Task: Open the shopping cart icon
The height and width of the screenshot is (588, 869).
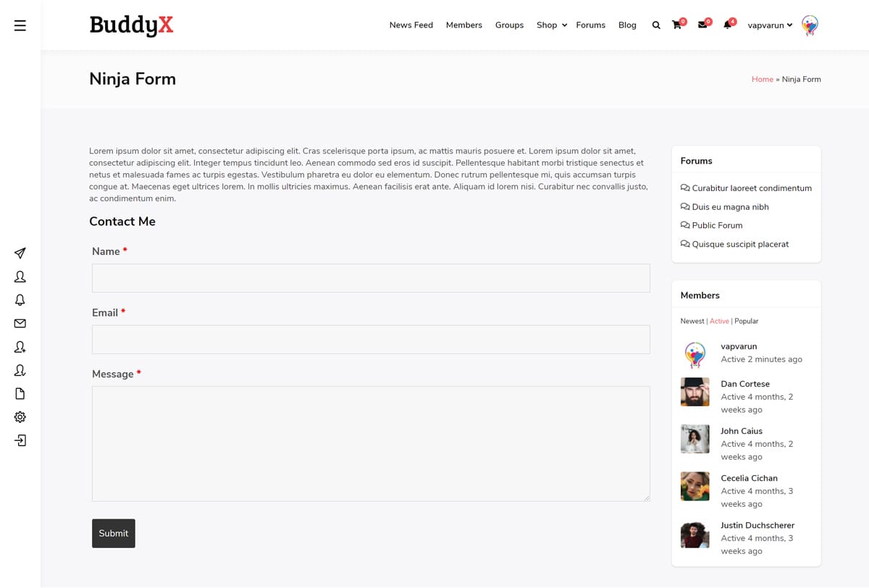Action: tap(676, 25)
